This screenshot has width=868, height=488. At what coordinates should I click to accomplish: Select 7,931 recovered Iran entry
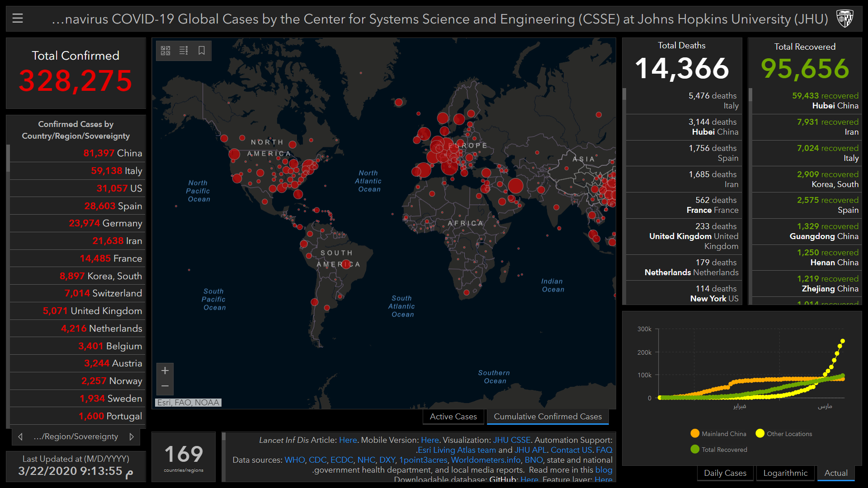[807, 127]
